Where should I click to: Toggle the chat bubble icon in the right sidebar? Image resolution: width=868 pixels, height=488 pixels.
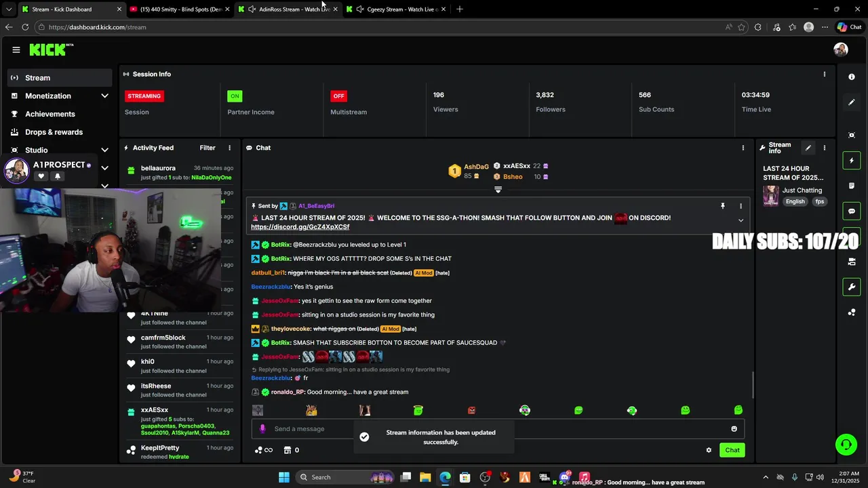click(x=852, y=211)
